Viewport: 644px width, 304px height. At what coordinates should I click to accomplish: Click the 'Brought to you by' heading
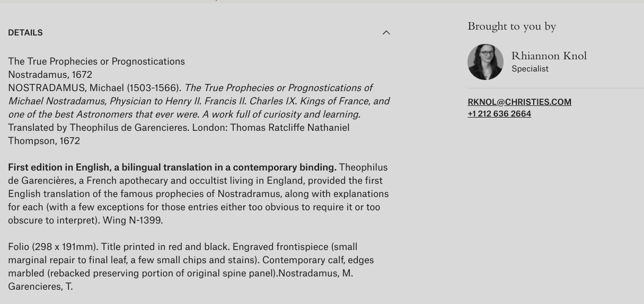[x=511, y=26]
